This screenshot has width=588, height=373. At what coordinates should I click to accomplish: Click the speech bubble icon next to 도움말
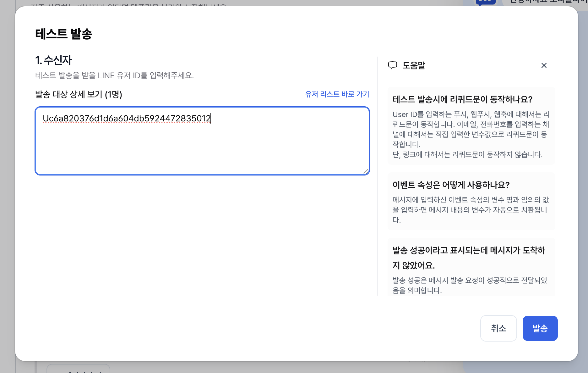coord(393,65)
